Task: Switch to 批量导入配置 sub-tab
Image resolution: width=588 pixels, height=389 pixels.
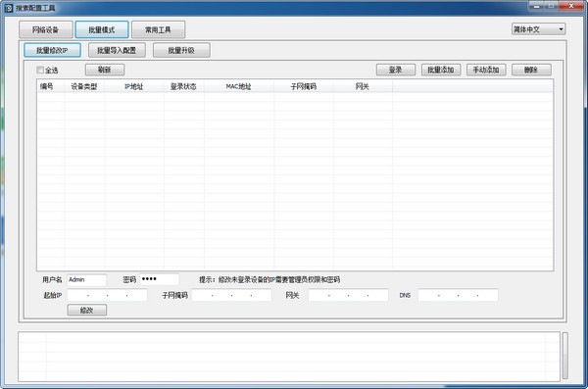Action: [x=117, y=50]
